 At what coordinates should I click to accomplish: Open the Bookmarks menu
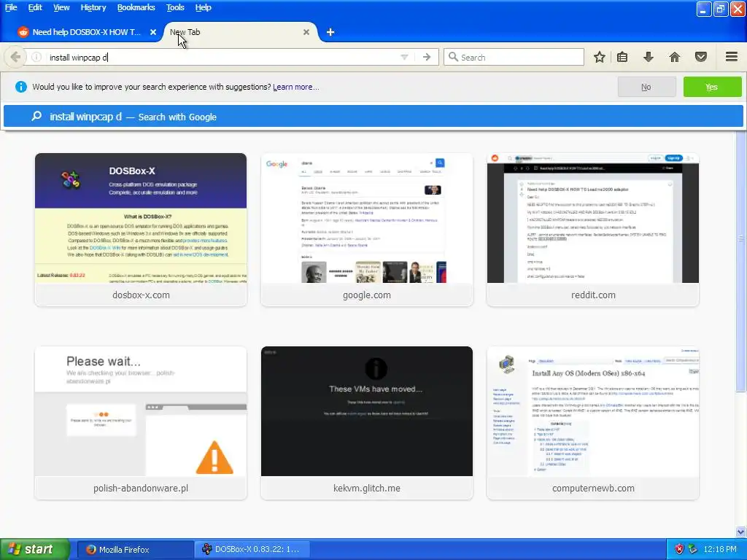point(136,7)
